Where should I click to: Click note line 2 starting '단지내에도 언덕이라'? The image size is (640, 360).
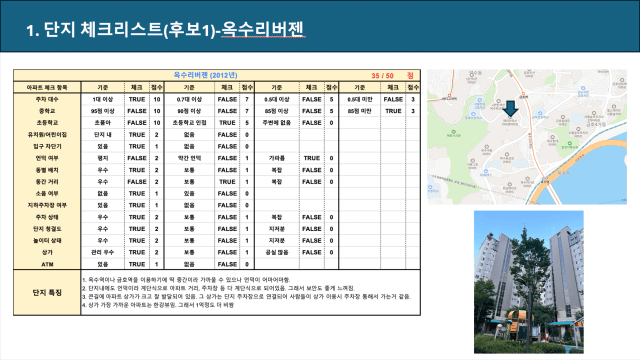218,288
